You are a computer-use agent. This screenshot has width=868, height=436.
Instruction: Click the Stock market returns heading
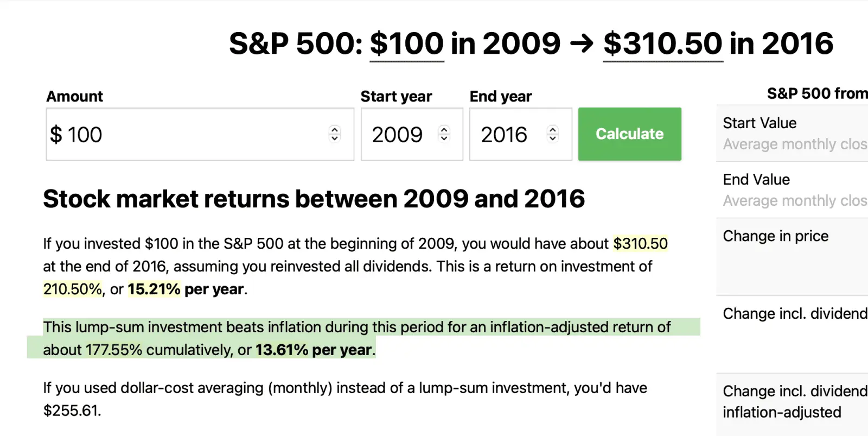coord(314,199)
